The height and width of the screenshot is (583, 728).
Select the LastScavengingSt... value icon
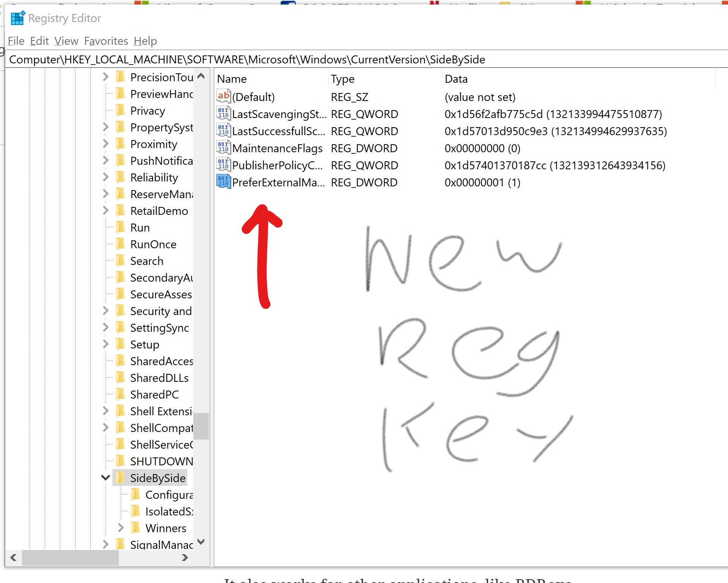coord(223,113)
